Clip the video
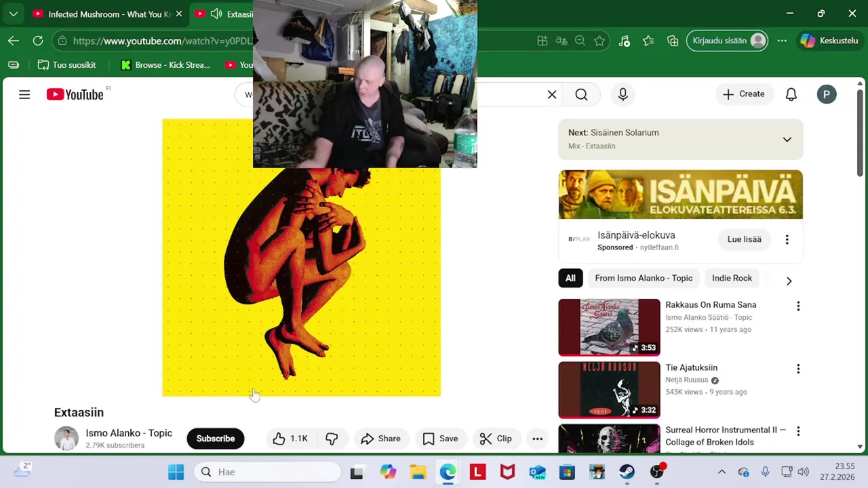This screenshot has width=868, height=488. [496, 439]
